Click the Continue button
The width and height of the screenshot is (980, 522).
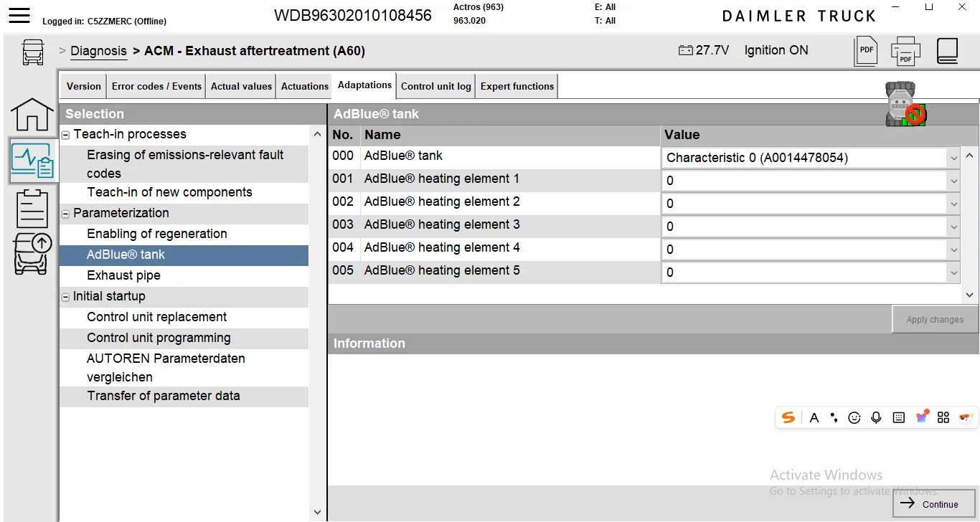click(934, 504)
